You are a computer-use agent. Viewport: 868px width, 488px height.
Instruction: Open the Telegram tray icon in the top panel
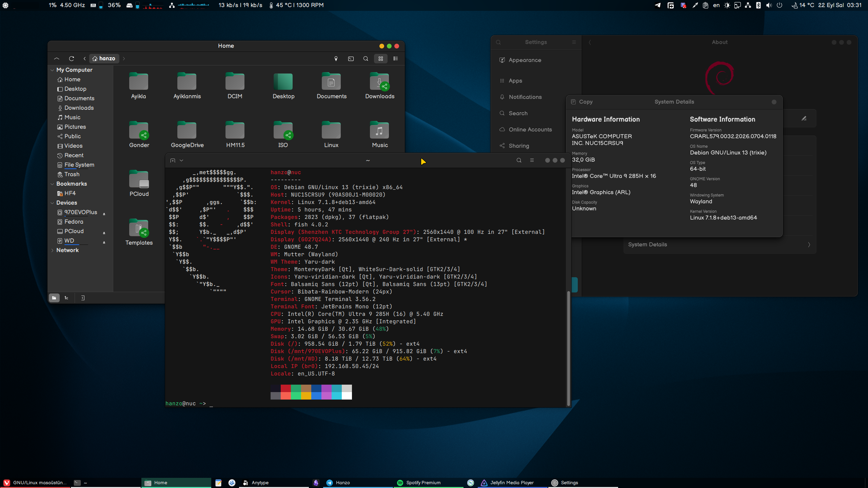(658, 5)
